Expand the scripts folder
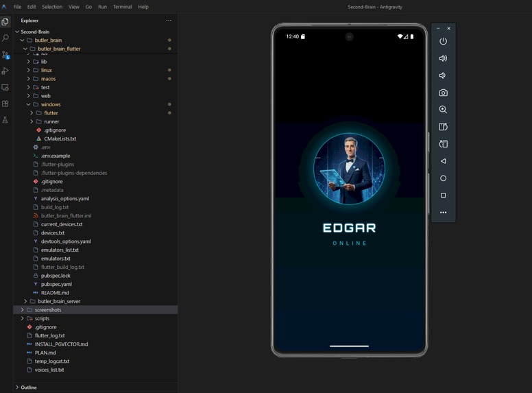532x393 pixels. click(x=95, y=318)
